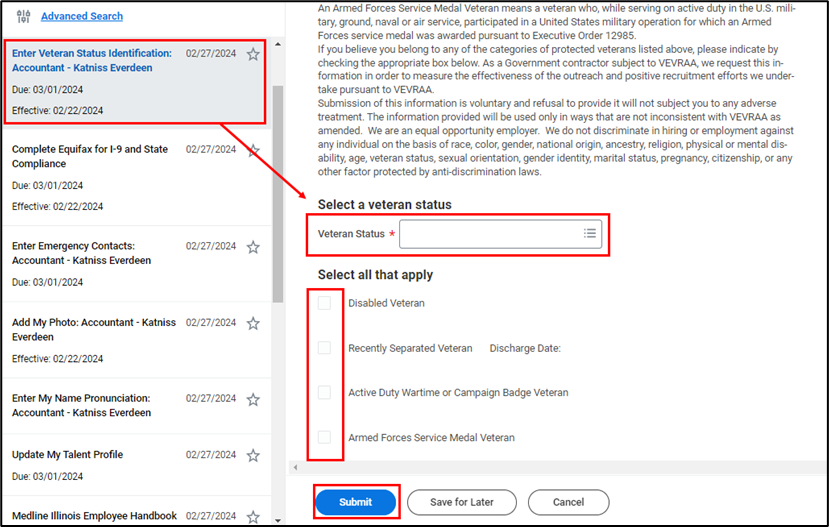Screen dimensions: 829x527
Task: Star the Medline Illinois Employee Handbook task
Action: (x=253, y=517)
